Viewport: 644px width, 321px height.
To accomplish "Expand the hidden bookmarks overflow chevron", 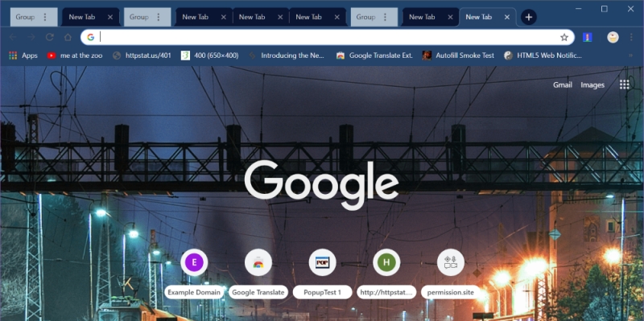I will 630,56.
